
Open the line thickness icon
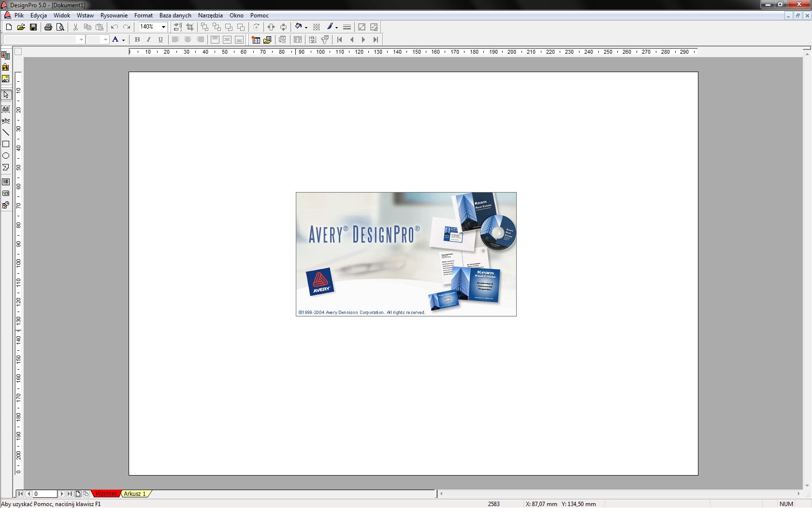347,27
